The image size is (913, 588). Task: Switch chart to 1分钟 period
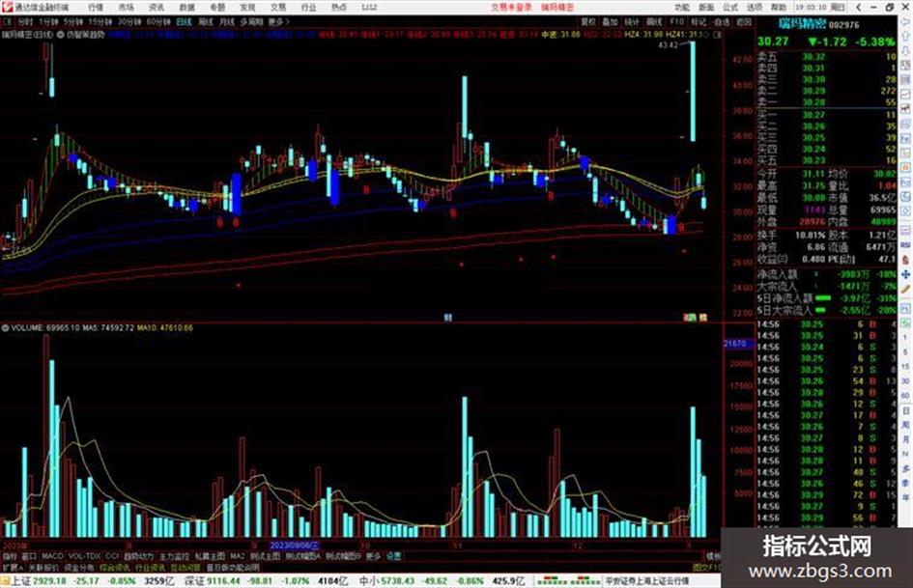(x=48, y=22)
